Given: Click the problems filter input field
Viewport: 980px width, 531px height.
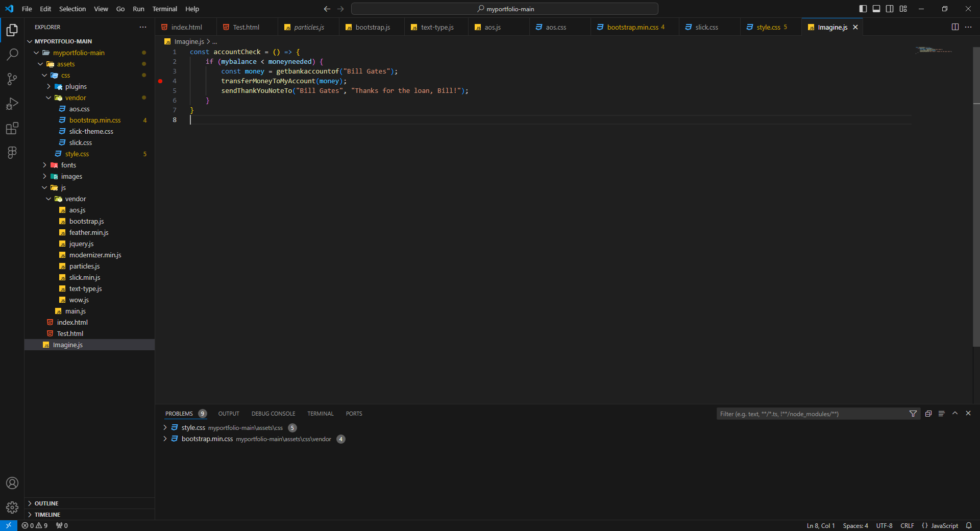Looking at the screenshot, I should click(x=812, y=414).
